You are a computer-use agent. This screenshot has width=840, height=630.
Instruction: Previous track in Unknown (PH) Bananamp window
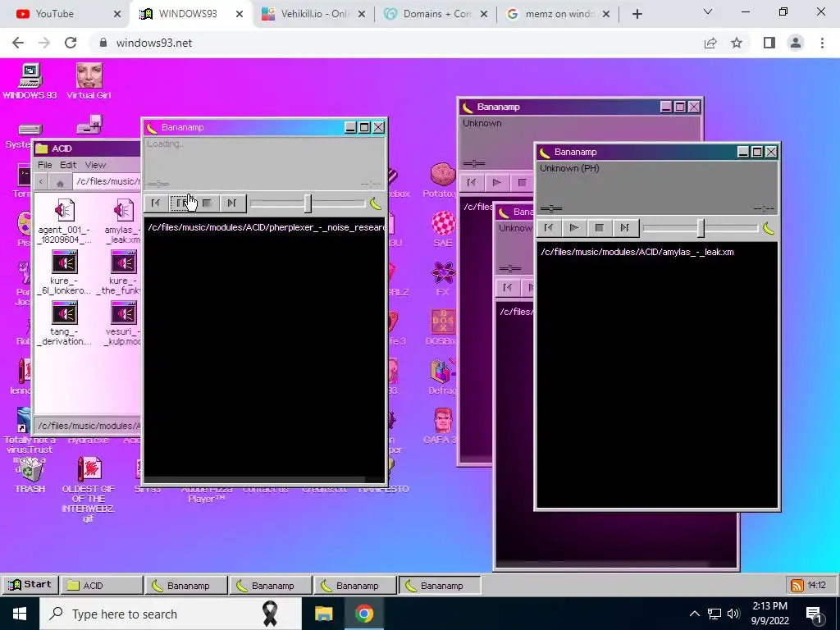(x=549, y=228)
